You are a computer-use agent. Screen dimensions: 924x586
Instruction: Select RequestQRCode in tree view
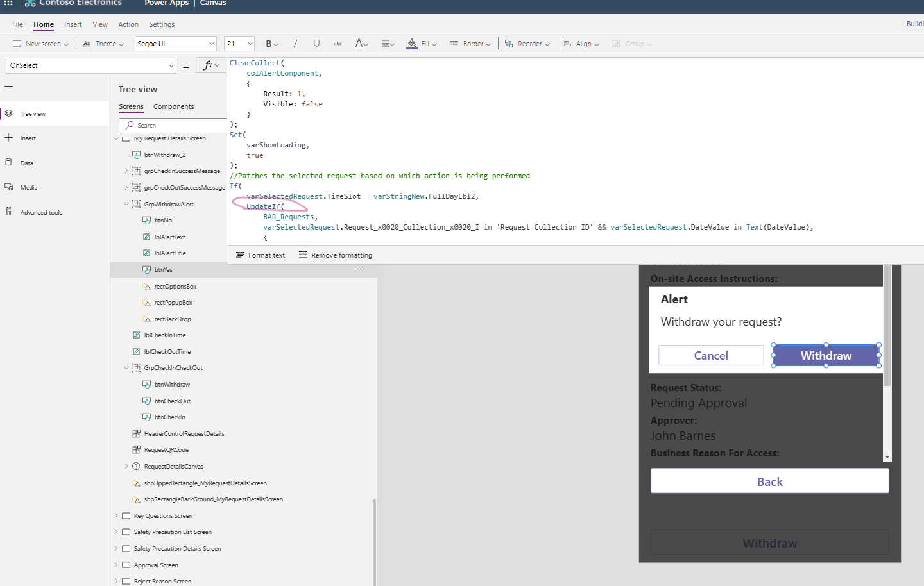[x=166, y=450]
